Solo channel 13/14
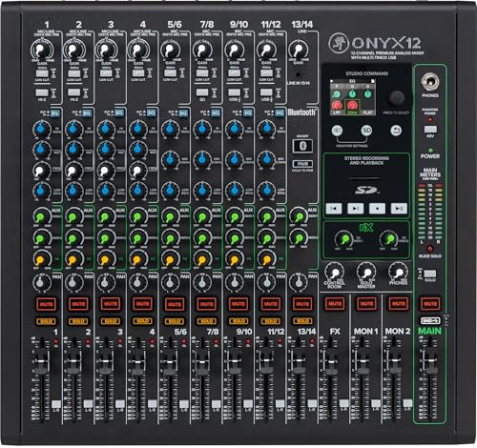477x448 pixels. 302,321
